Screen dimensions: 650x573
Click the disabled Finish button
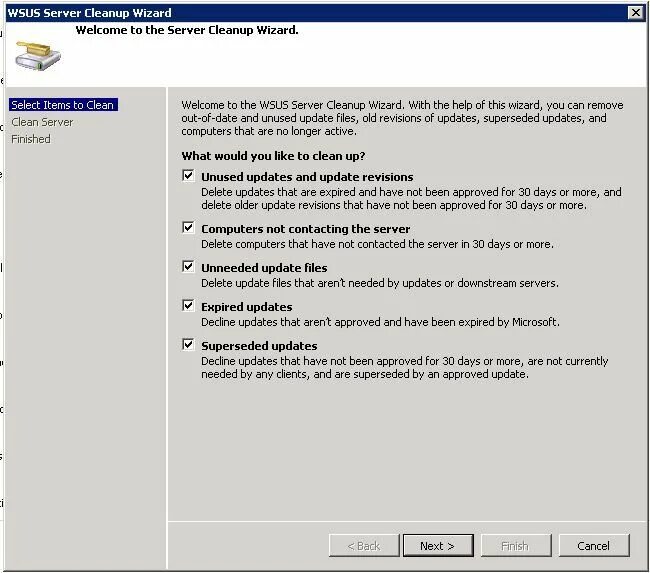pos(516,546)
